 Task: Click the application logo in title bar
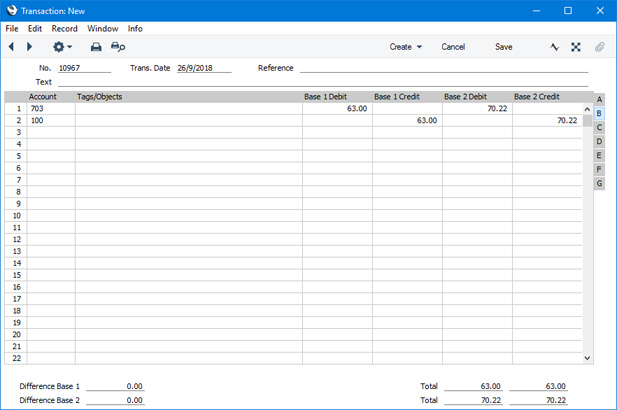tap(12, 11)
